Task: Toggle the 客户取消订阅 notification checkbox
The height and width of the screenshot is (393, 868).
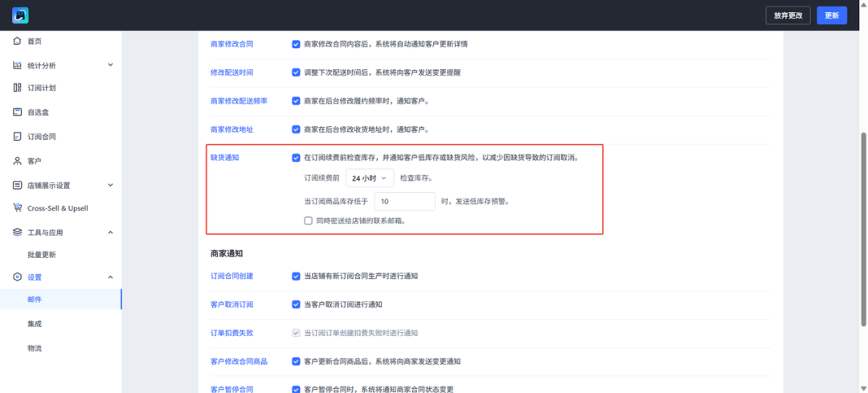Action: click(297, 305)
